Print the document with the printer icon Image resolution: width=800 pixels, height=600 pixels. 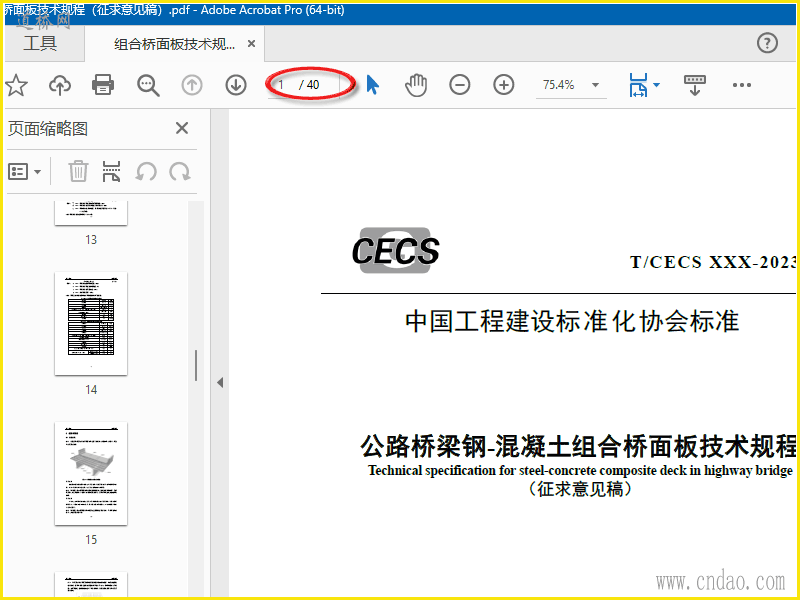point(103,85)
